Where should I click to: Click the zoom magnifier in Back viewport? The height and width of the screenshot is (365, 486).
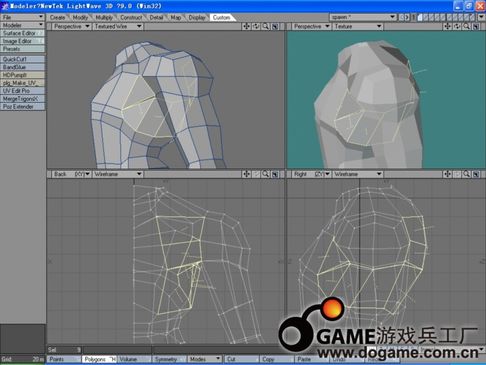tap(266, 174)
